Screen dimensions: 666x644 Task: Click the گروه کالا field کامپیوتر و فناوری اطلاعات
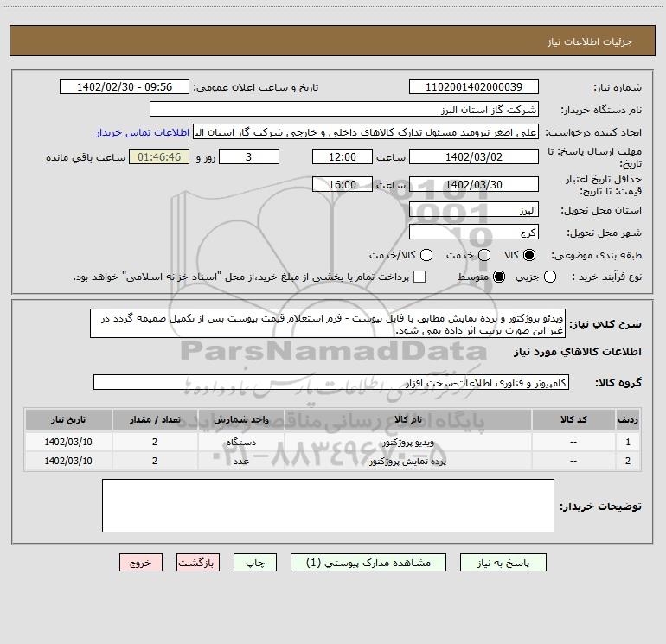[331, 382]
